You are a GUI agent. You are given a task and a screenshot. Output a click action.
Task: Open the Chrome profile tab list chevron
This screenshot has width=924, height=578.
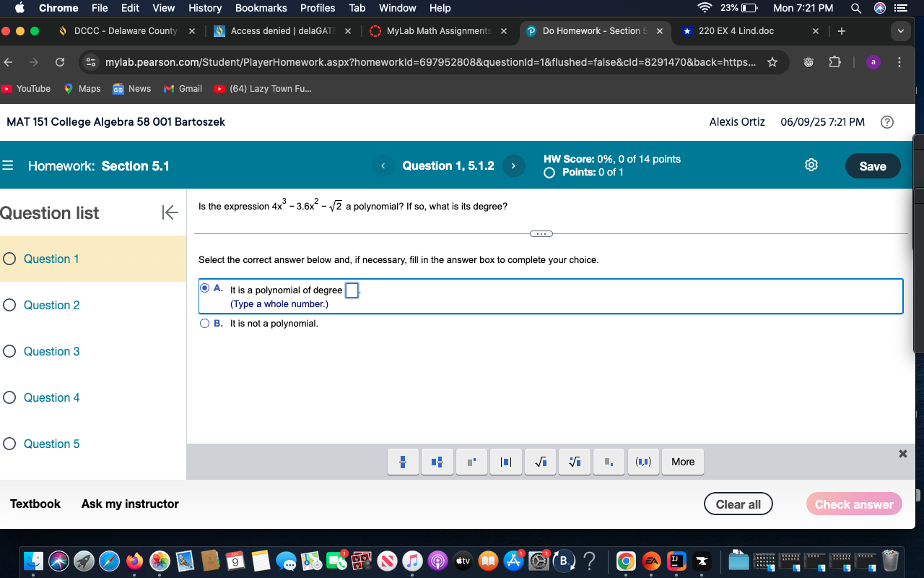tap(901, 31)
